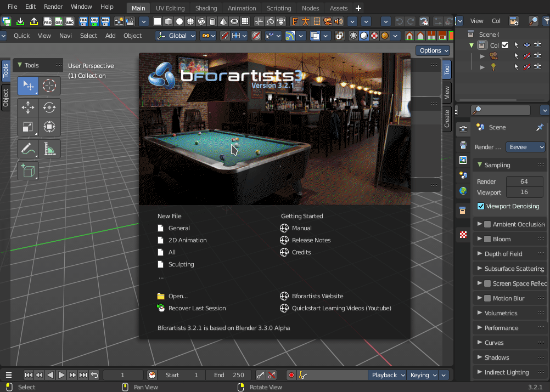Image resolution: width=550 pixels, height=392 pixels.
Task: Open the Render properties tab icon
Action: (463, 129)
